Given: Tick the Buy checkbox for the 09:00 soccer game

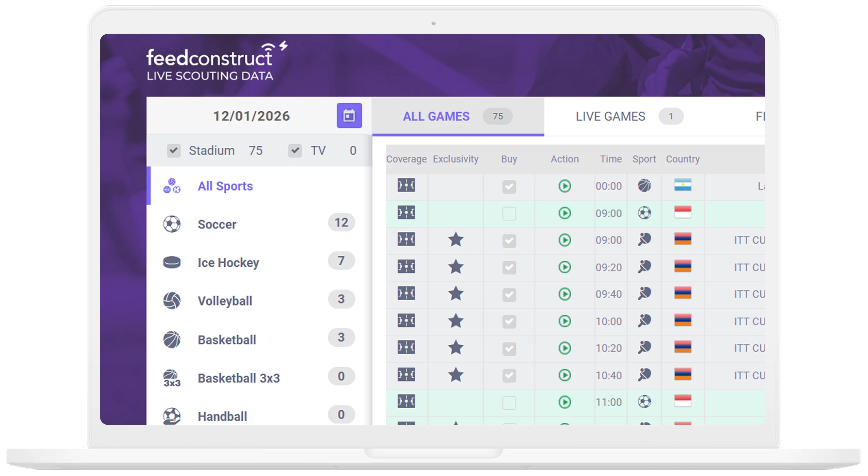Looking at the screenshot, I should 509,213.
